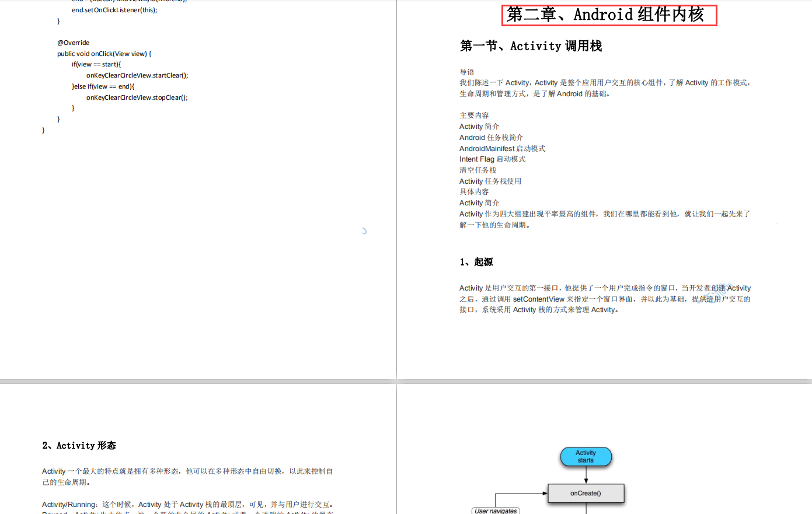Select "onKeyClearCircleView.startClear();" code line
812x514 pixels.
(137, 75)
